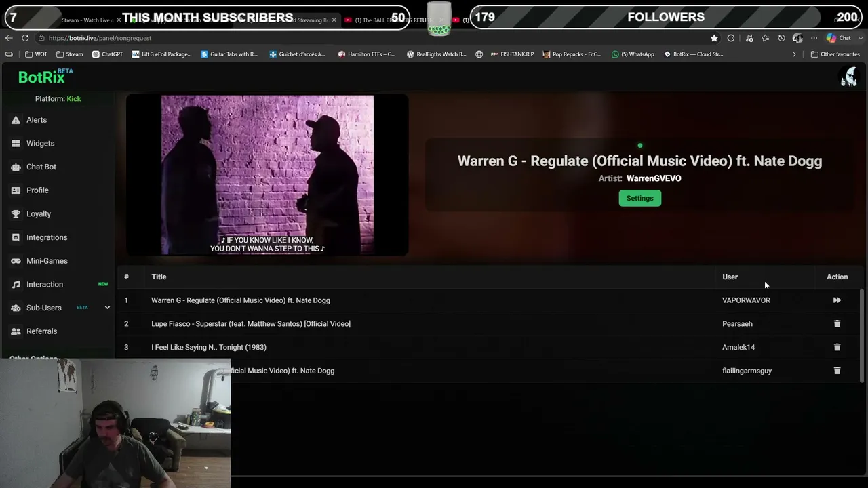Open the RealFigths Watch bookmark
The image size is (868, 488).
point(436,54)
